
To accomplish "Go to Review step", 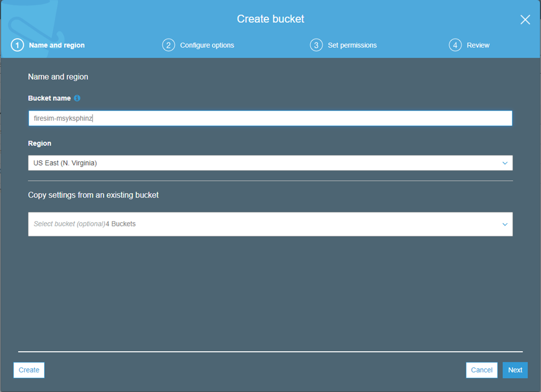I will (x=478, y=45).
